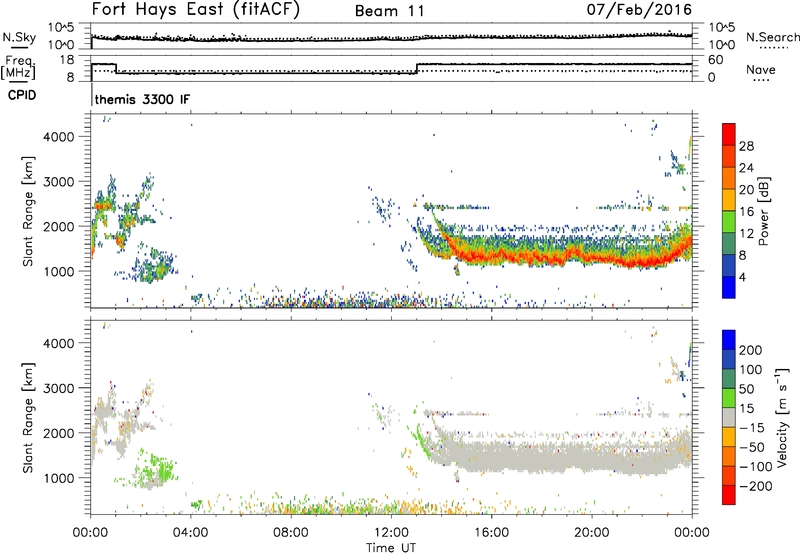The width and height of the screenshot is (800, 554).
Task: Click the 'Slant Range [km]' label of power panel
Action: tap(28, 211)
